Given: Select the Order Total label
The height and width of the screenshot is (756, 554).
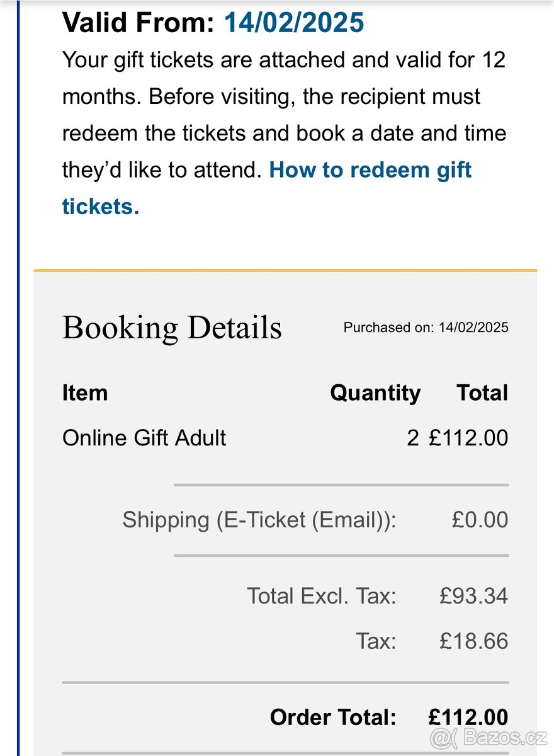Looking at the screenshot, I should (333, 717).
